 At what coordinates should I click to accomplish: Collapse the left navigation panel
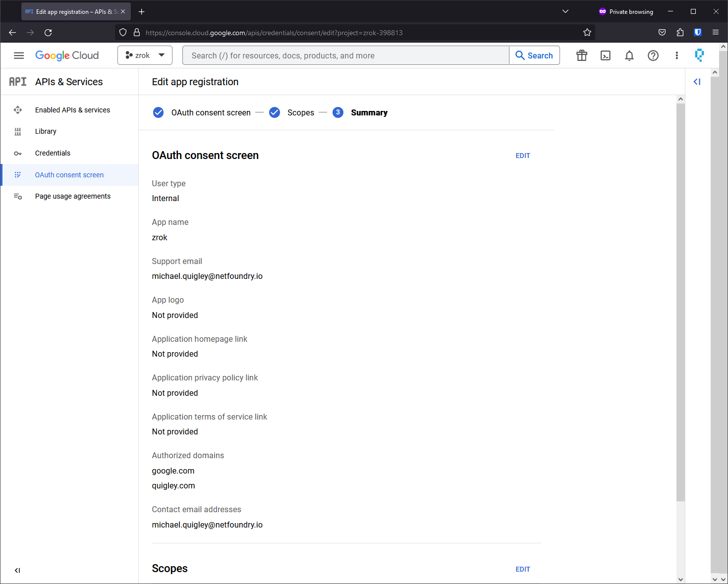17,571
